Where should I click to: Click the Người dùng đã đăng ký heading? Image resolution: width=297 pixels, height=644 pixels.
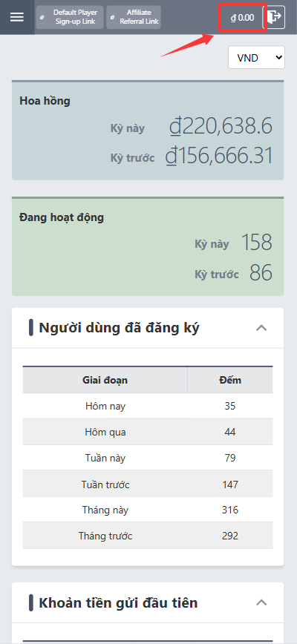coord(119,328)
